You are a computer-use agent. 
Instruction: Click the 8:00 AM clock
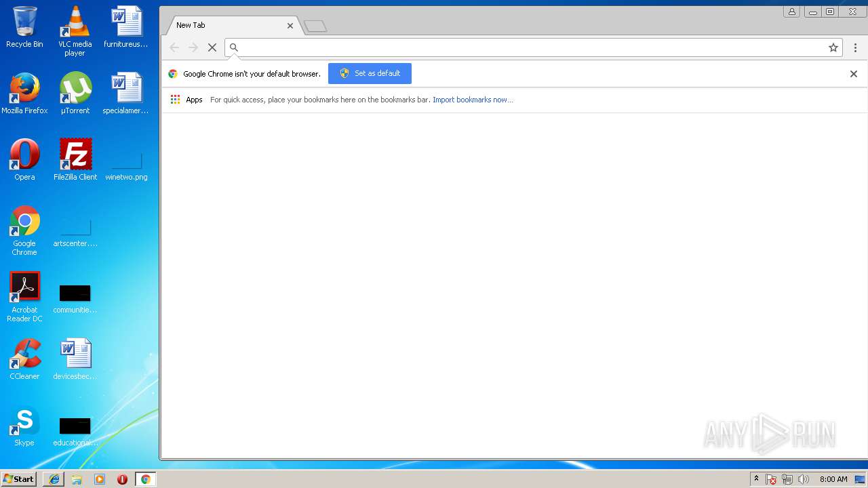click(x=833, y=479)
